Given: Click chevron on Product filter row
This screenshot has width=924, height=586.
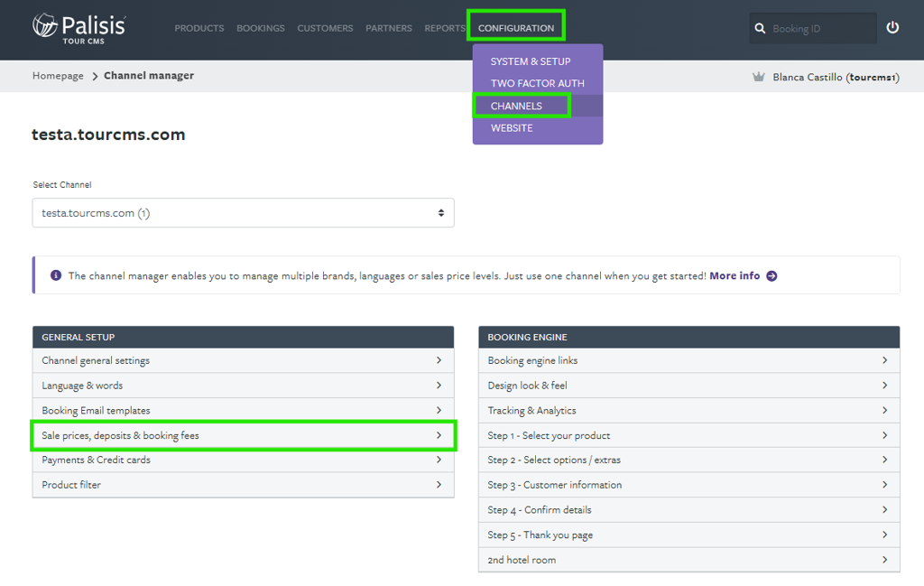Looking at the screenshot, I should [x=439, y=484].
